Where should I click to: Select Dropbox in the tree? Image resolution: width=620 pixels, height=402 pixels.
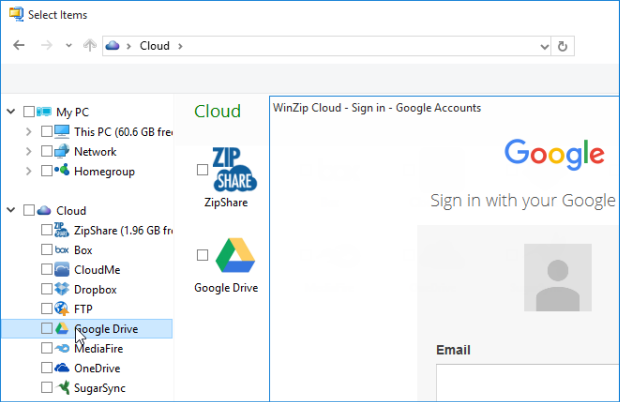[95, 289]
